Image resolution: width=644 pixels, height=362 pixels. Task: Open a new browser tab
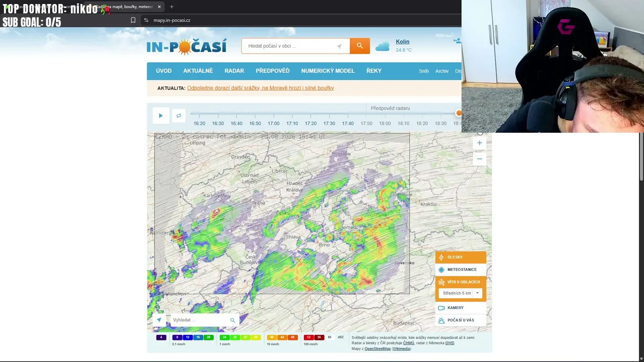172,7
